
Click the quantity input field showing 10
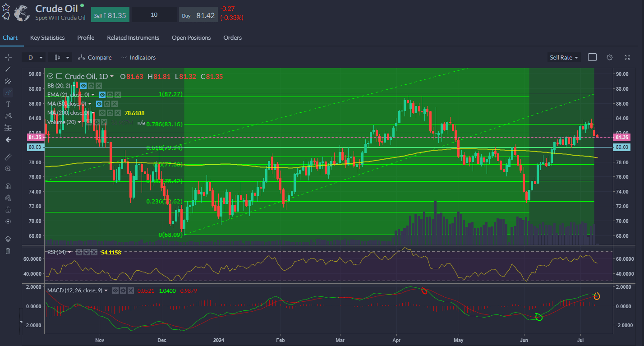154,15
